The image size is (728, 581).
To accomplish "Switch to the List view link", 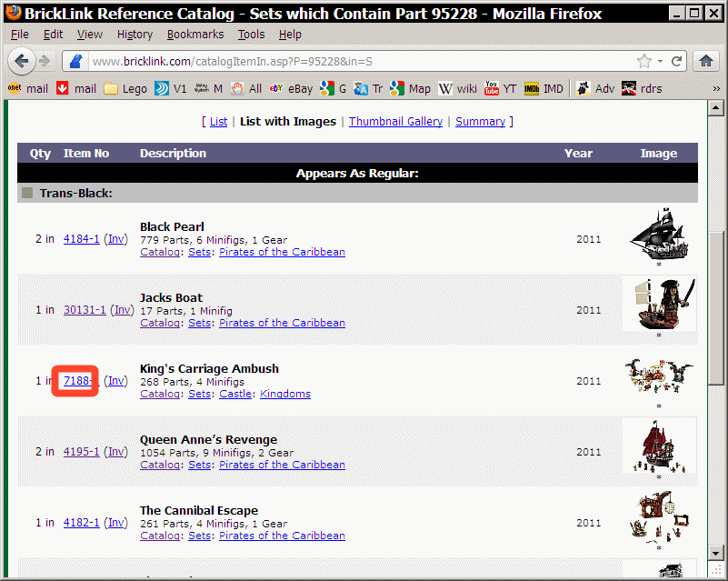I will [x=219, y=122].
